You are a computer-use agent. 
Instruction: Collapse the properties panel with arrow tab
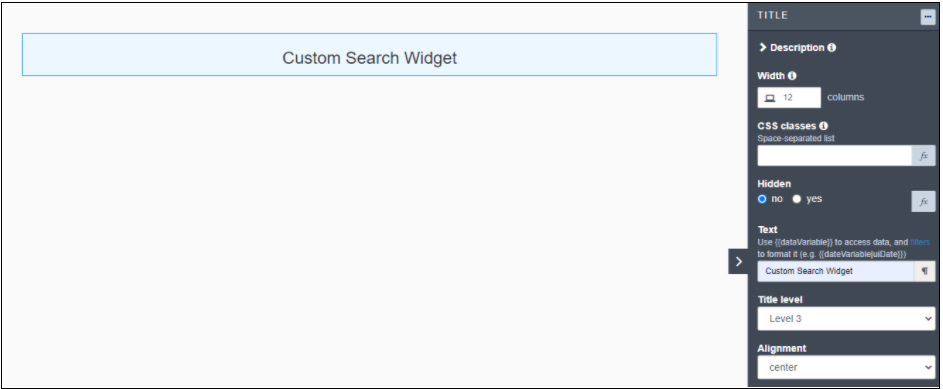point(739,262)
